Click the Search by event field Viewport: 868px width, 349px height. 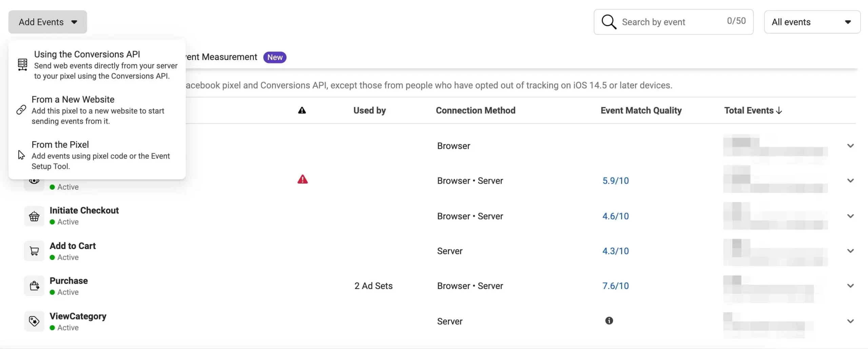click(x=671, y=22)
